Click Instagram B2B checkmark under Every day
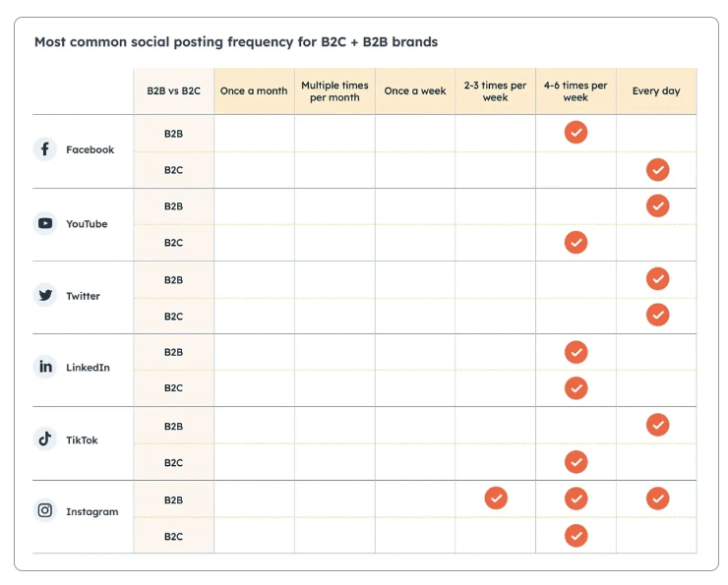Screen dimensions: 728x585 [x=657, y=498]
